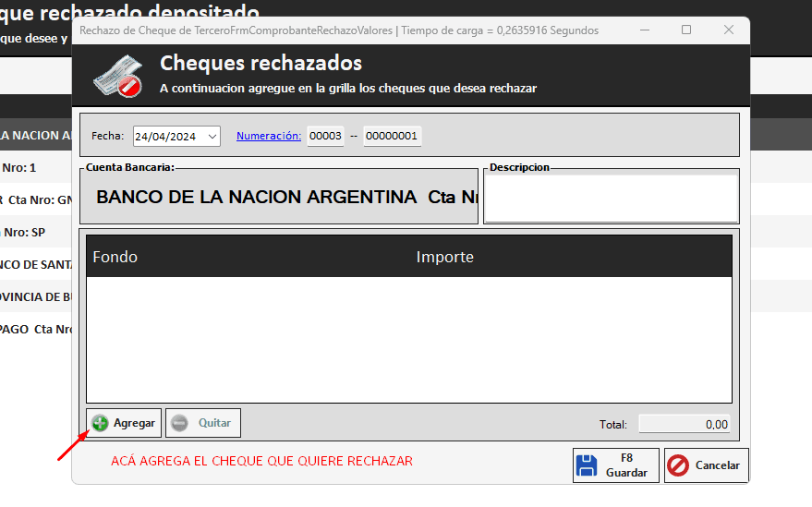Select background row ending in Cta Nro: GN

coord(35,199)
